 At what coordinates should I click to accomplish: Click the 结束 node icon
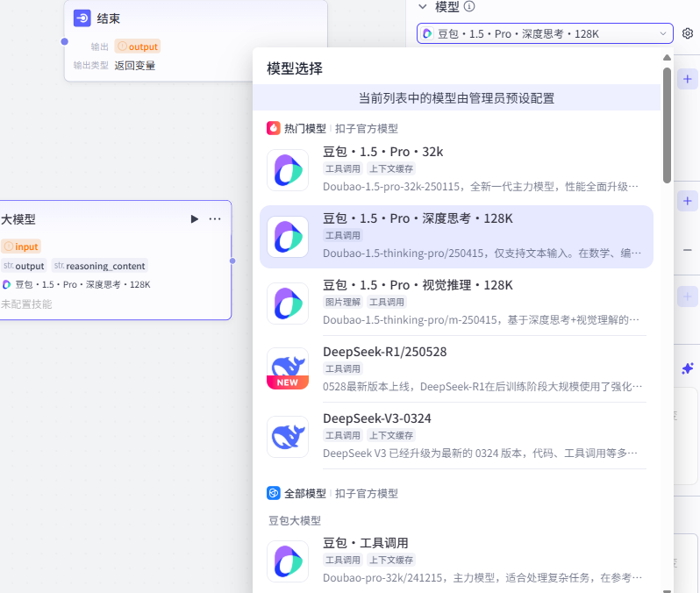click(82, 18)
